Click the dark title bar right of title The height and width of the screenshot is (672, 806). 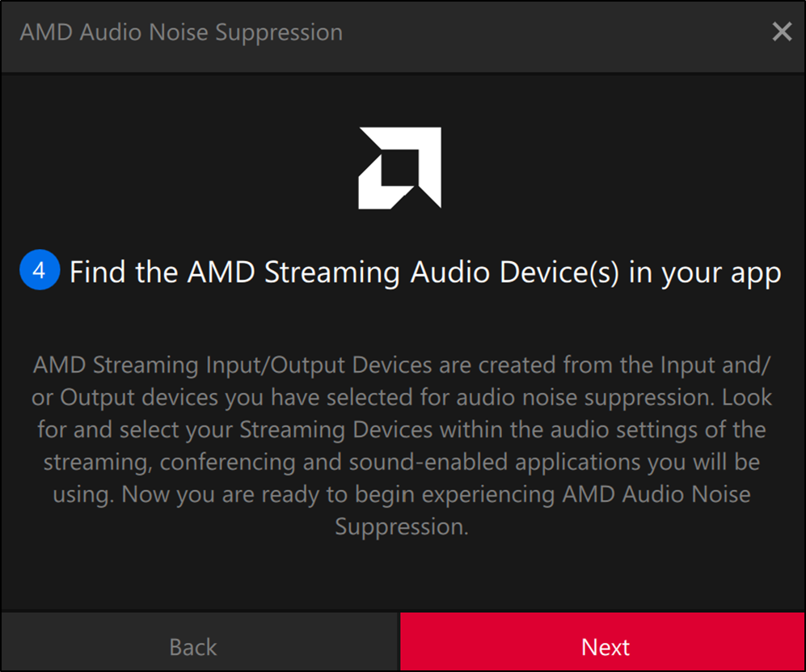[555, 32]
